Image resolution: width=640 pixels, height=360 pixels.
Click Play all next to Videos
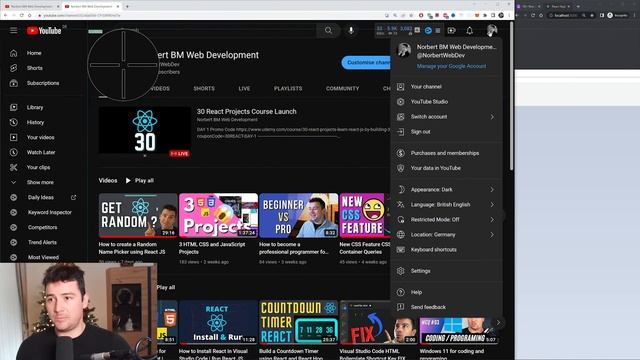[140, 180]
